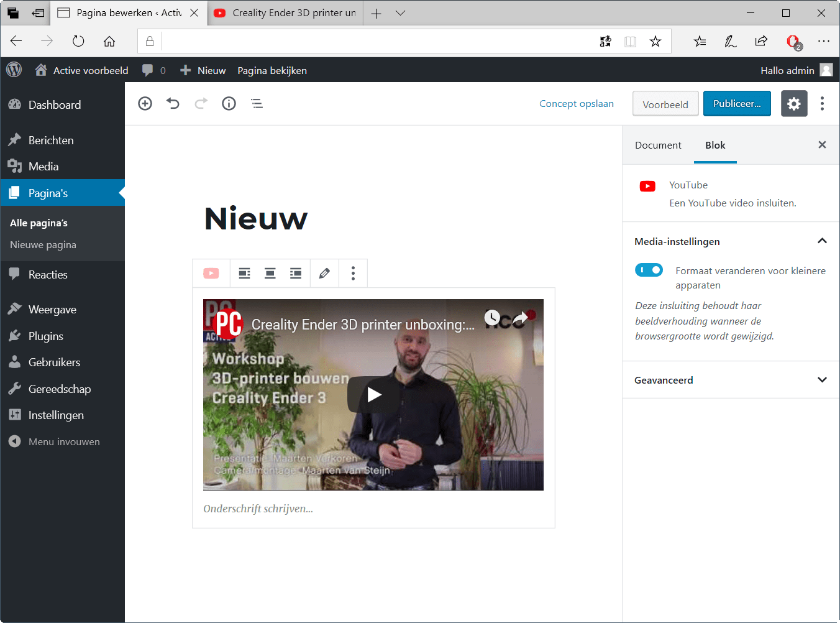Undo the last edit
Viewport: 840px width, 623px height.
coord(173,104)
